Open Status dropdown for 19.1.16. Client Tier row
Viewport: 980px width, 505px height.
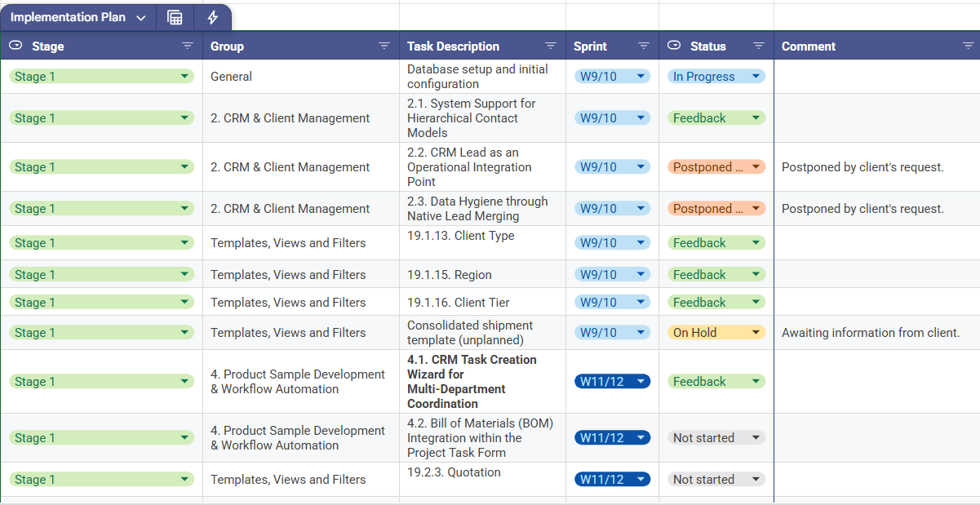click(x=716, y=303)
